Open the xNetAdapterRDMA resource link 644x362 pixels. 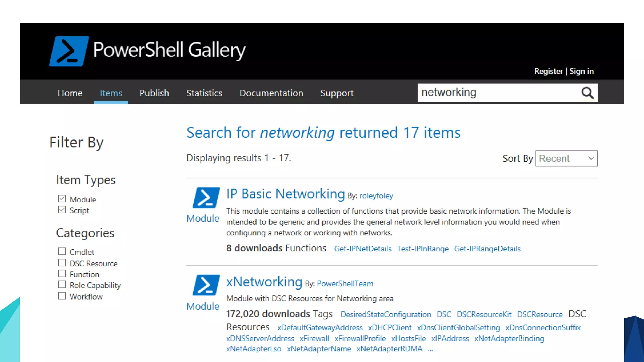tap(389, 349)
